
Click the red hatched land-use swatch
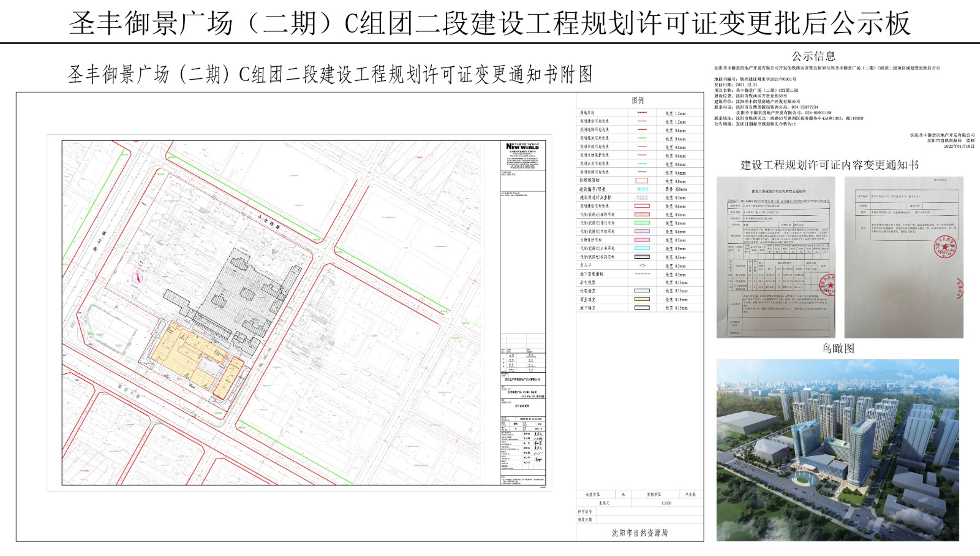tap(642, 215)
